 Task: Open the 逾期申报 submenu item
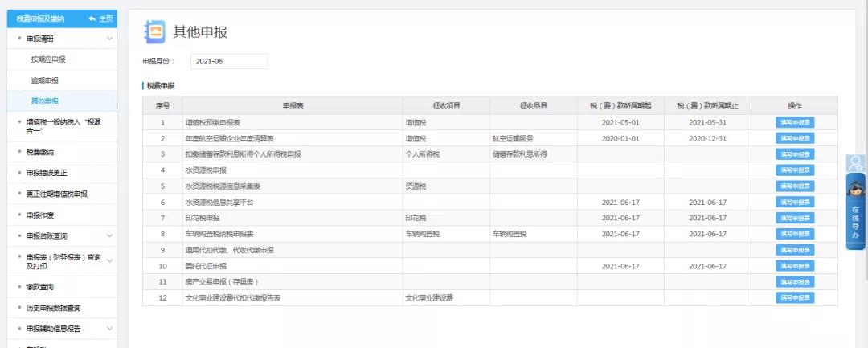(x=45, y=80)
